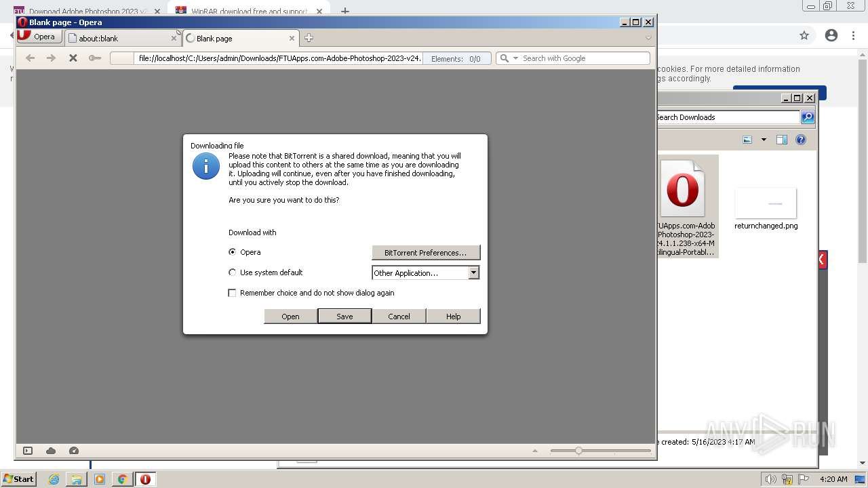Open Windows Media Player from taskbar

tap(100, 479)
